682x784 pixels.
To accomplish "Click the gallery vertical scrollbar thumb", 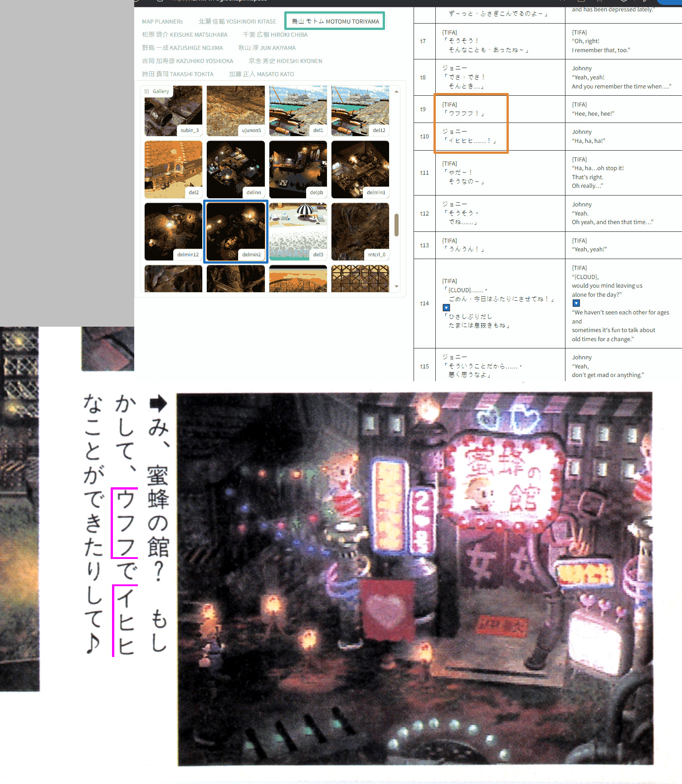I will coord(397,225).
